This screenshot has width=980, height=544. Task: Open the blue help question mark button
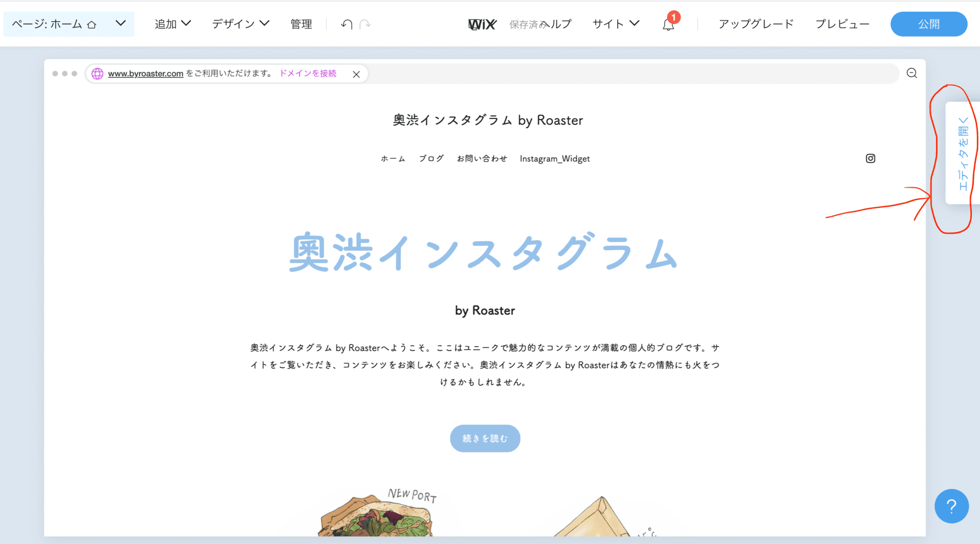coord(951,506)
